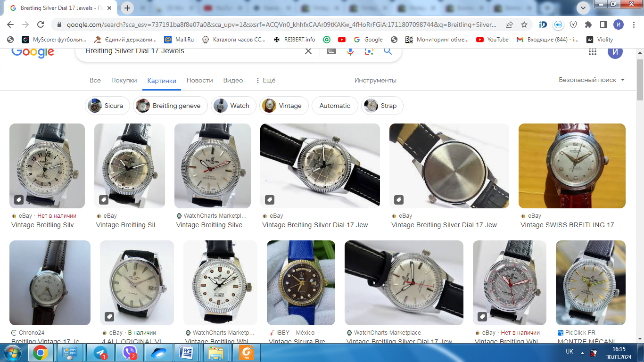Filter images by the Strap chip
644x362 pixels.
382,106
